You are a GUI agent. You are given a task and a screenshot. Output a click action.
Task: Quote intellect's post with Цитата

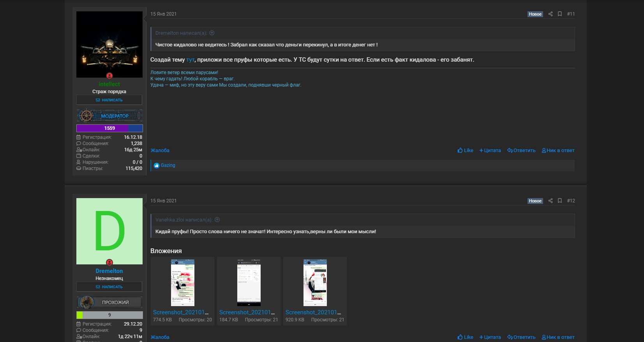tap(490, 151)
